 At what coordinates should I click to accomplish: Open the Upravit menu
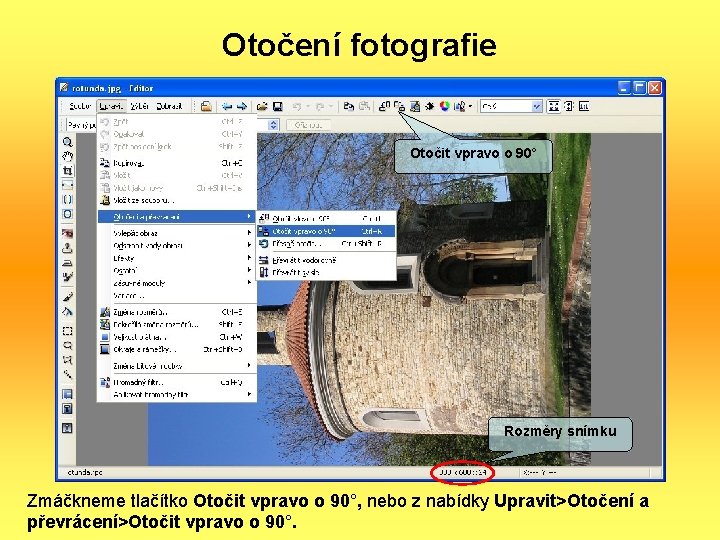[111, 107]
